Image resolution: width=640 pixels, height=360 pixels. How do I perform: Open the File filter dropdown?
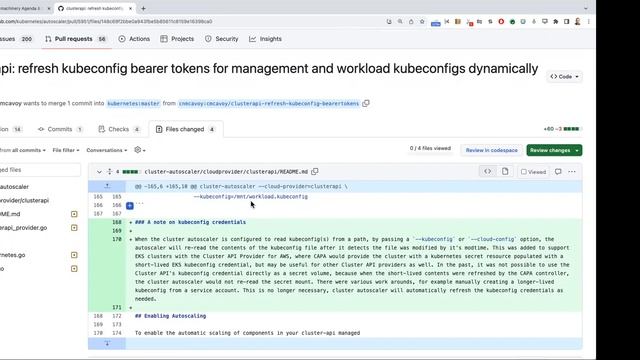pyautogui.click(x=66, y=150)
